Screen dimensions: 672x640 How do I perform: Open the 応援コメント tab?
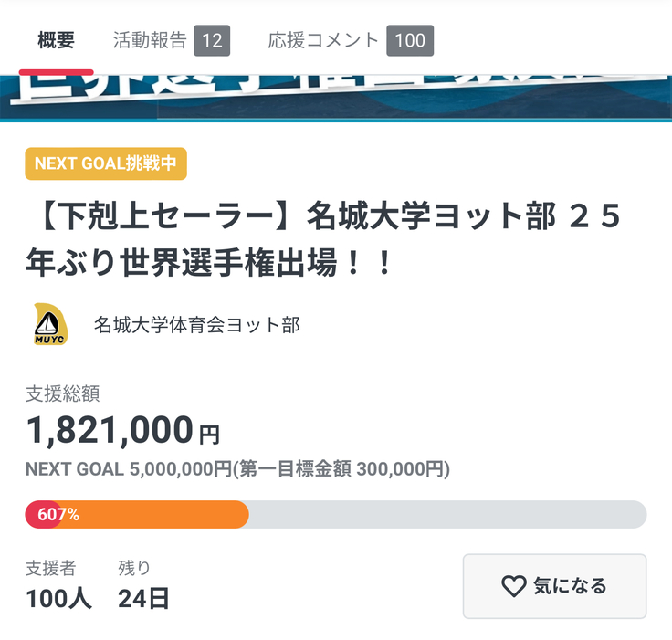(323, 41)
